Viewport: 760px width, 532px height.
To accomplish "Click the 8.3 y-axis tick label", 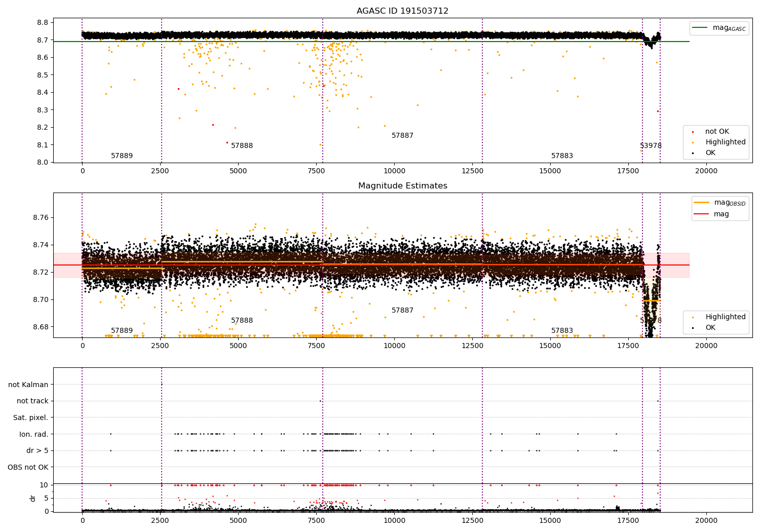I will (43, 110).
